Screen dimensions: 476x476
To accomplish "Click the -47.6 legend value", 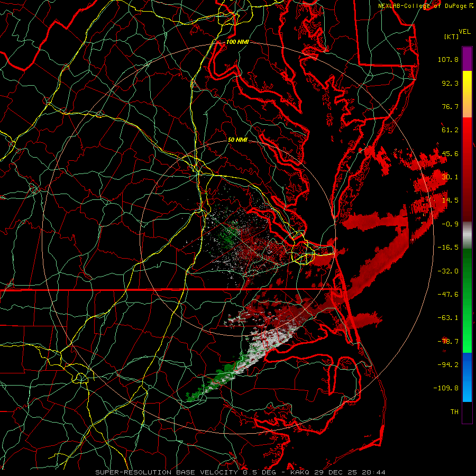I will click(448, 295).
